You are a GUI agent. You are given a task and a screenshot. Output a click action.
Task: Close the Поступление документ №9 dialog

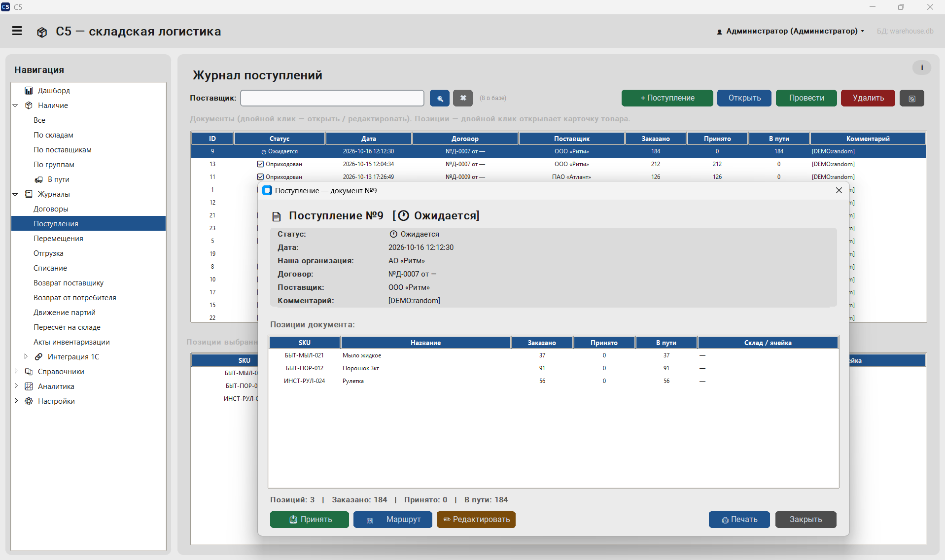tap(839, 191)
